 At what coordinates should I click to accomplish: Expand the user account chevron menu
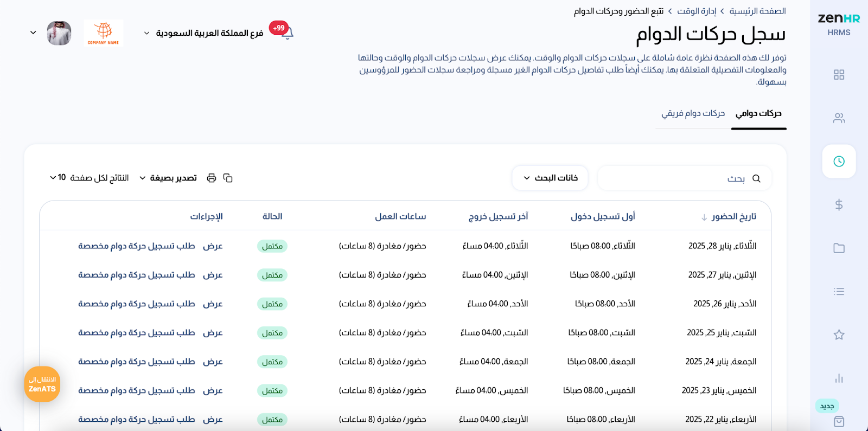pyautogui.click(x=33, y=33)
